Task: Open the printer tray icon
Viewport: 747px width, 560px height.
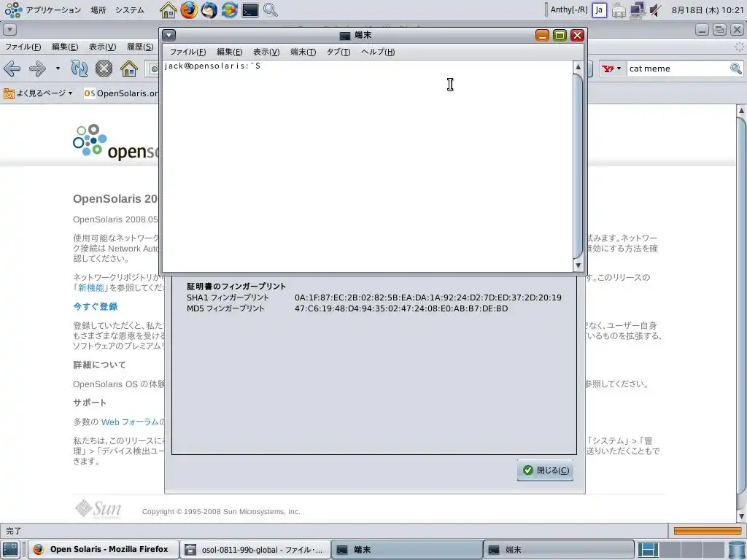Action: pyautogui.click(x=619, y=10)
